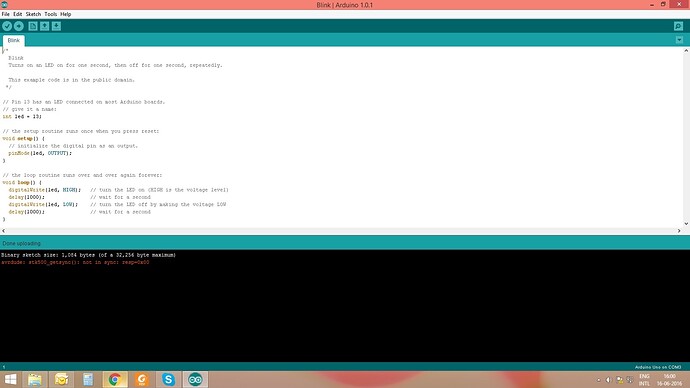Screen dimensions: 690x388
Task: Click the 'void setup() {' line
Action: pyautogui.click(x=23, y=139)
